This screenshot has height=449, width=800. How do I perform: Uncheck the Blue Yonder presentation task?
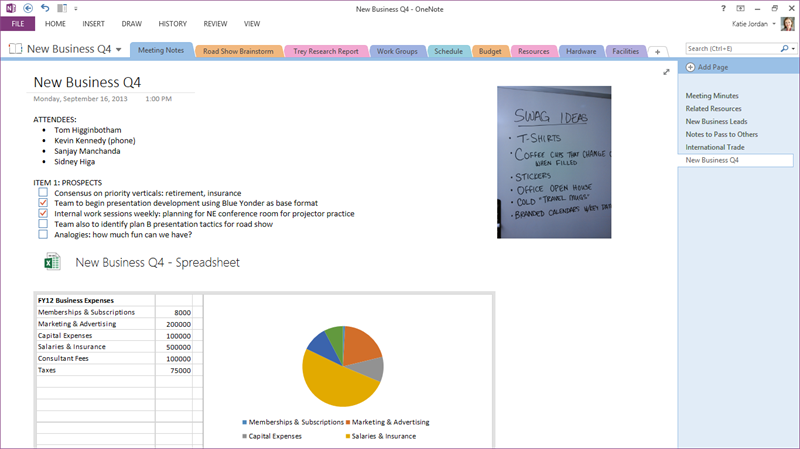pos(43,203)
